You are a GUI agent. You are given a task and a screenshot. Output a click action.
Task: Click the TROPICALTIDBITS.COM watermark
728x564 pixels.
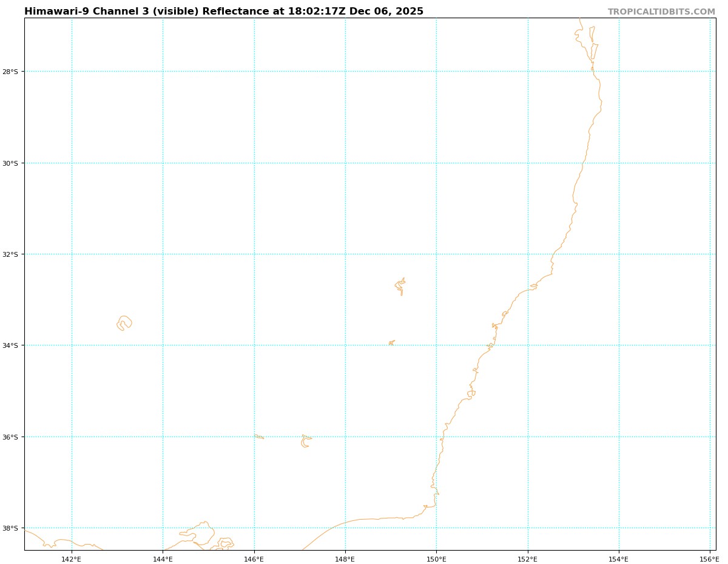click(661, 12)
